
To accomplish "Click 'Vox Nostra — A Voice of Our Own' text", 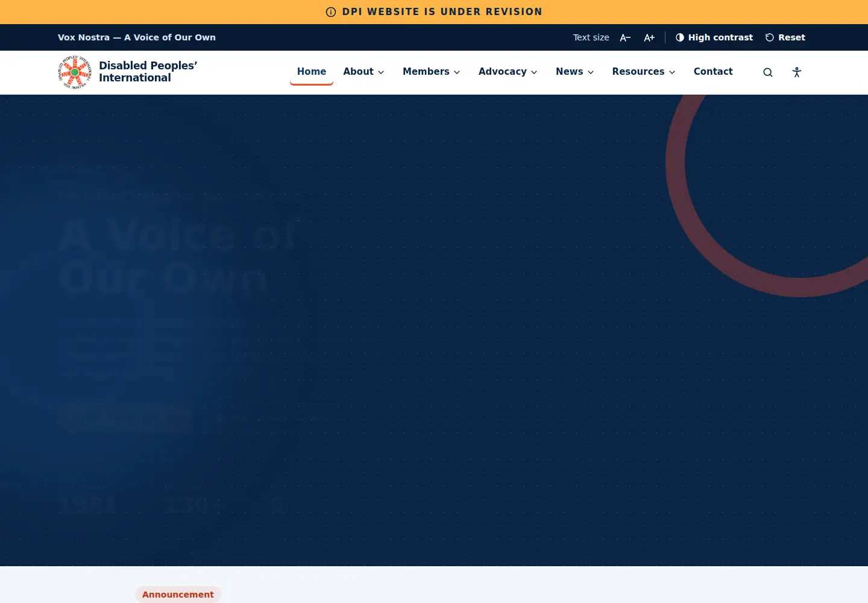I will pyautogui.click(x=137, y=37).
